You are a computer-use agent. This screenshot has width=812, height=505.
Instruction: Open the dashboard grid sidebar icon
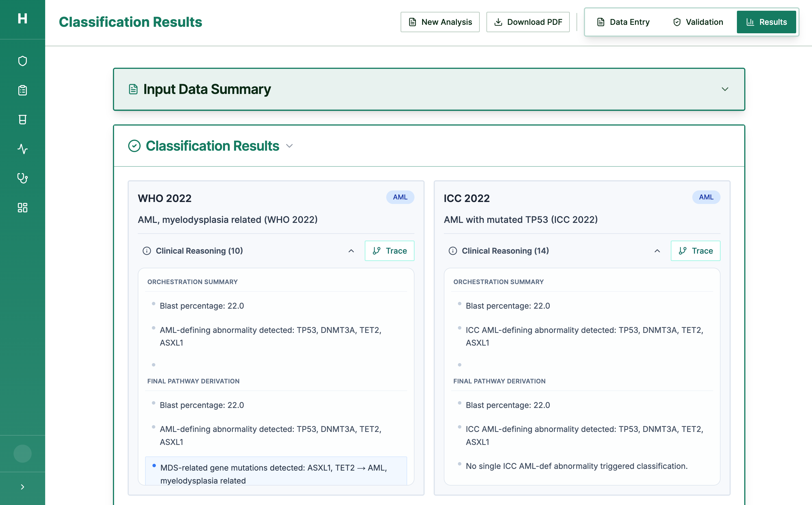[x=22, y=207]
